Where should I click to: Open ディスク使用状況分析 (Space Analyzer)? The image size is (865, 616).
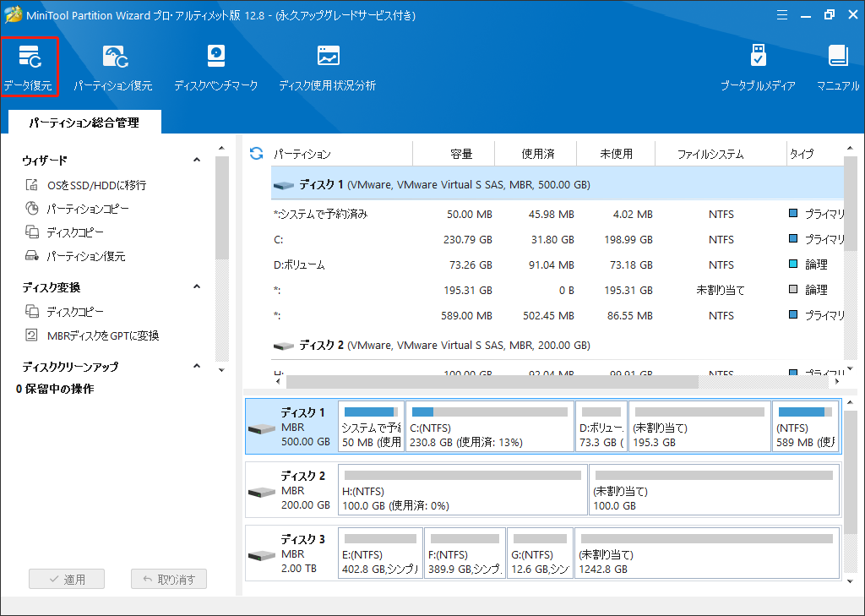[x=327, y=67]
